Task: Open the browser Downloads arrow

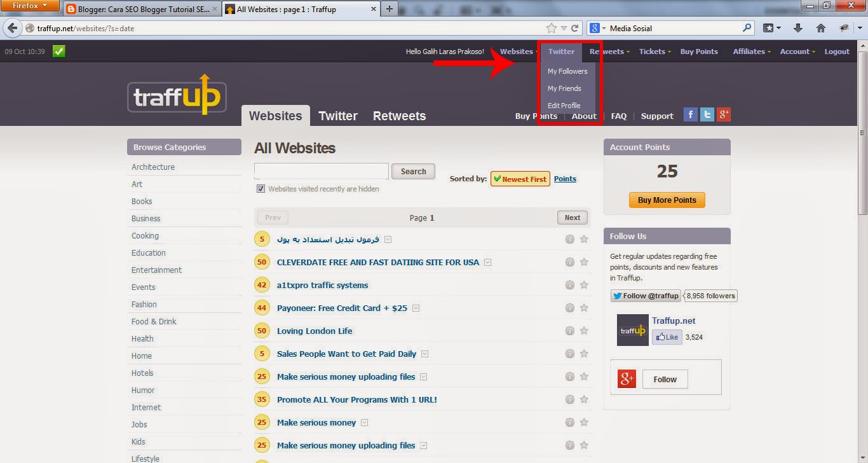Action: [799, 28]
